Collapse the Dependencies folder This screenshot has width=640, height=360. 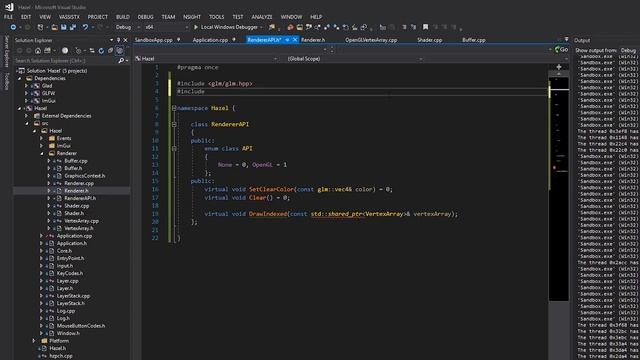click(x=19, y=78)
